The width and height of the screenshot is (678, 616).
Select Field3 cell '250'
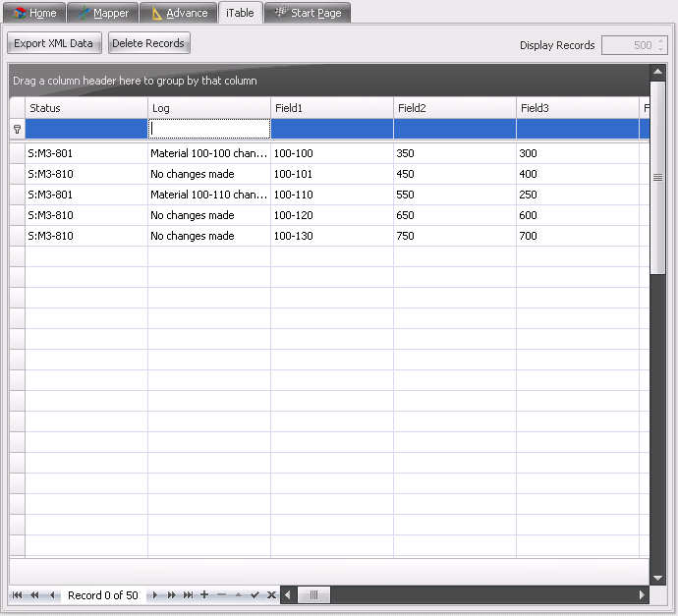tap(578, 195)
